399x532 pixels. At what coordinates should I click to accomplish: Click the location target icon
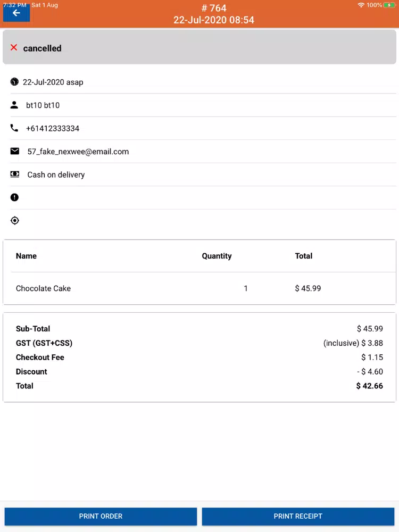(14, 221)
